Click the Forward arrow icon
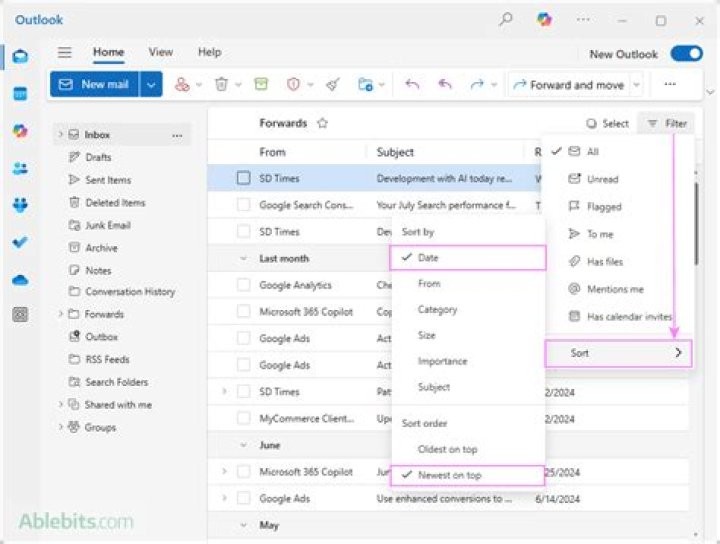 (477, 84)
